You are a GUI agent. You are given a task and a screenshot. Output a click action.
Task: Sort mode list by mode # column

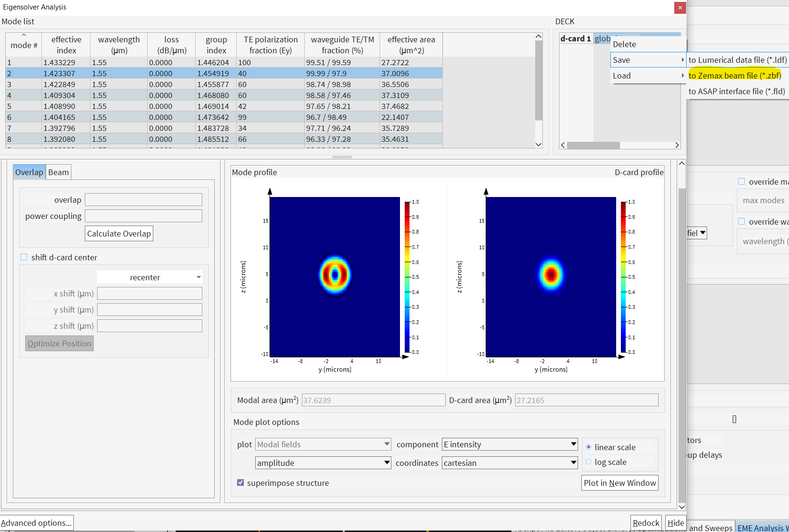[x=23, y=45]
